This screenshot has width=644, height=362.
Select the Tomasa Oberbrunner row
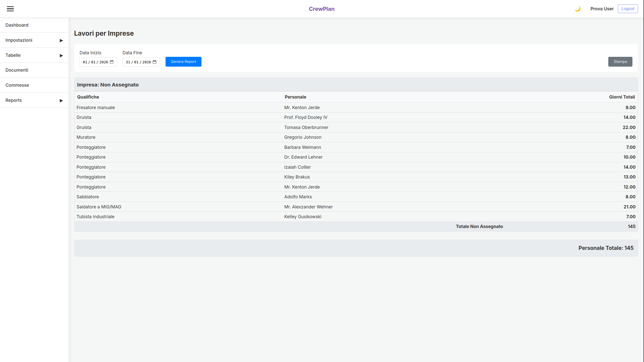click(x=306, y=127)
